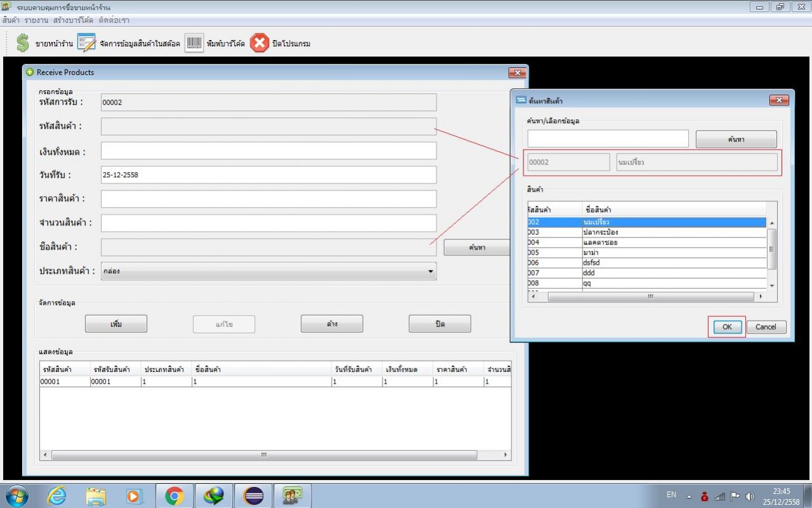Click the วันที่รับสินค้า column header
Viewport: 812px width, 508px height.
tap(357, 369)
